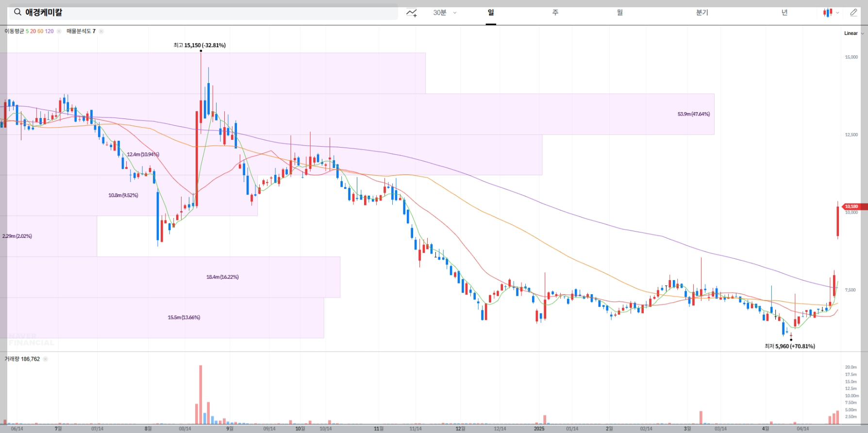
Task: Remove the 거래량 indicator with its x
Action: (x=45, y=359)
